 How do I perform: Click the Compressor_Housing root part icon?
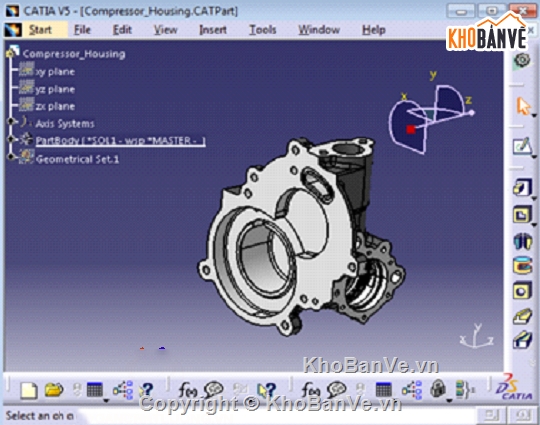(12, 53)
